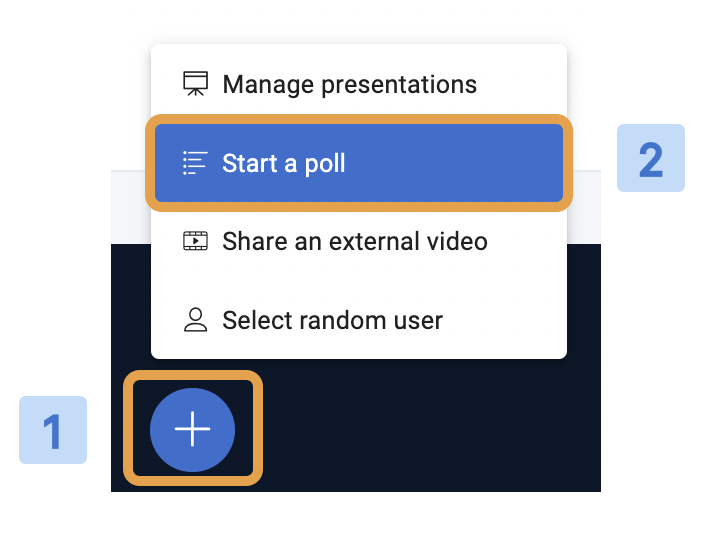707x545 pixels.
Task: Click the presentation screen icon beside Manage presentations
Action: click(x=195, y=84)
